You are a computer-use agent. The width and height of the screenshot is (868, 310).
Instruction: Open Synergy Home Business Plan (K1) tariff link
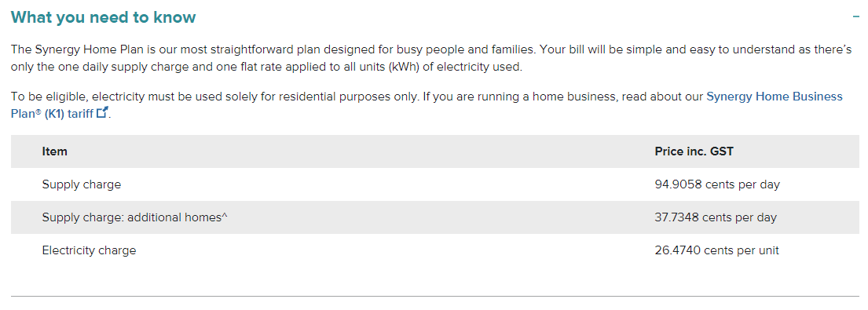point(427,105)
